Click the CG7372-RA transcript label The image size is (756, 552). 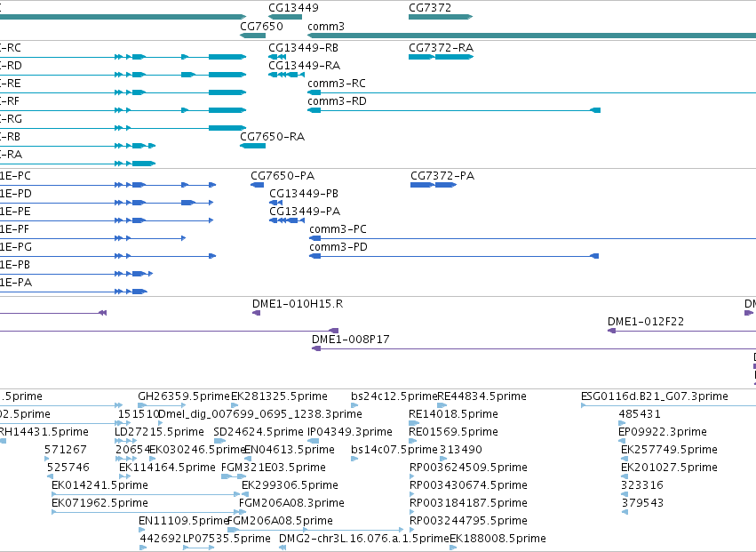tap(442, 48)
